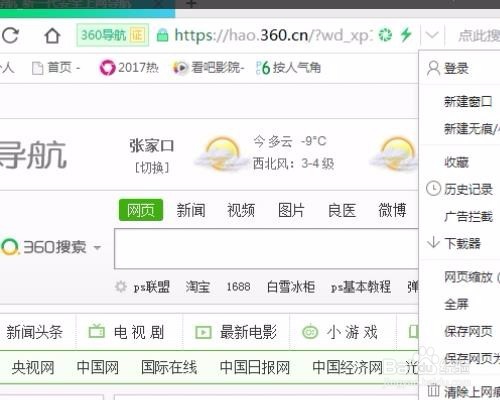Viewport: 500px width, 400px height.
Task: Select 网页缩放 menu entry
Action: (472, 277)
